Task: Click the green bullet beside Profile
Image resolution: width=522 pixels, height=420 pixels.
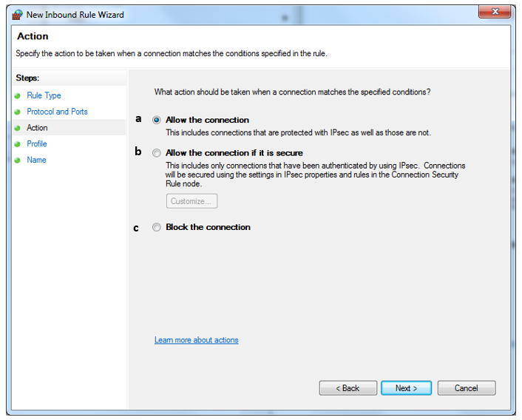Action: coord(18,144)
